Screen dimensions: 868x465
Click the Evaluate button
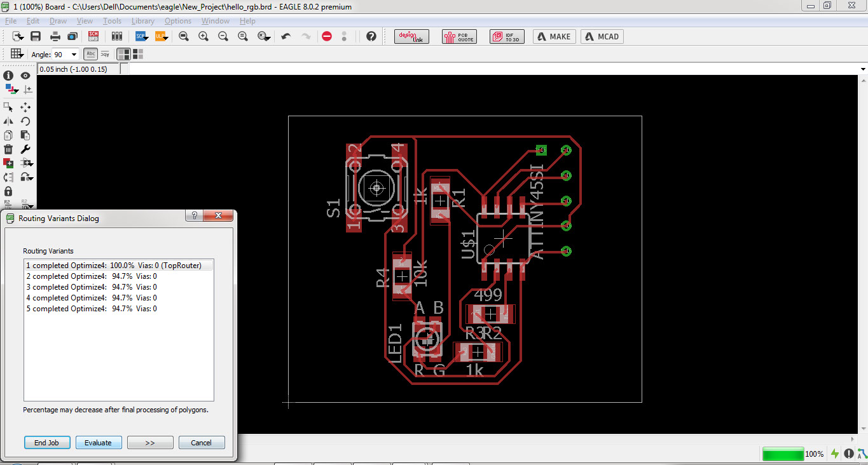(99, 443)
